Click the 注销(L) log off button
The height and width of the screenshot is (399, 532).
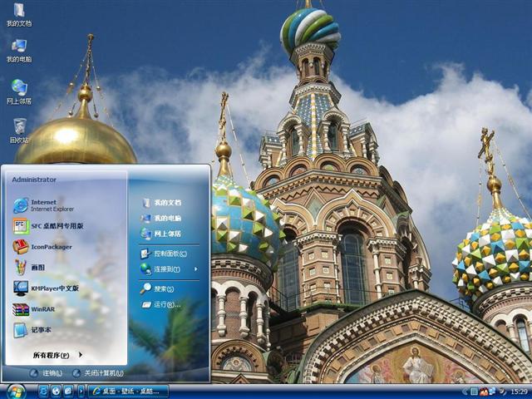pos(47,373)
